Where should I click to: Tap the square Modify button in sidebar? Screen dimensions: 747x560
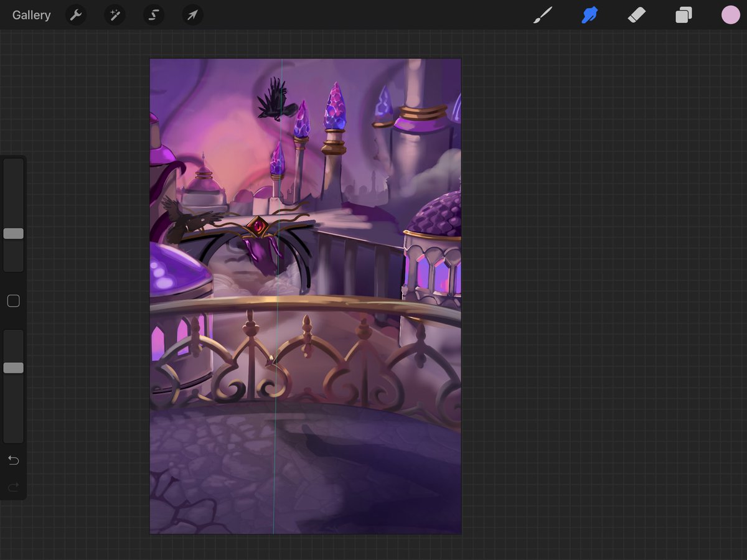point(13,301)
